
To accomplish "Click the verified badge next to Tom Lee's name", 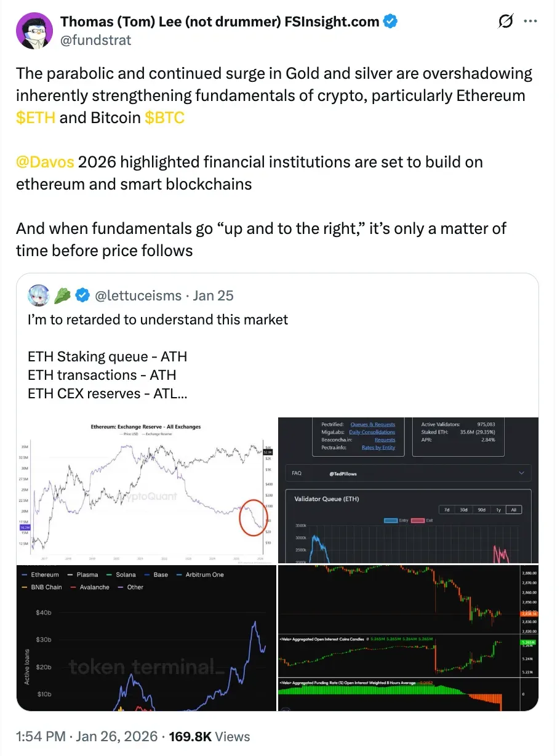I will tap(391, 21).
